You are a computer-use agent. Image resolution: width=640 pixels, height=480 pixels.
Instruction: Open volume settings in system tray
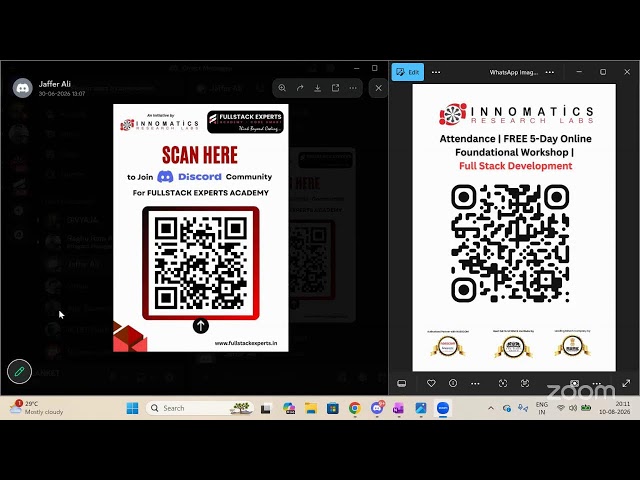[573, 408]
